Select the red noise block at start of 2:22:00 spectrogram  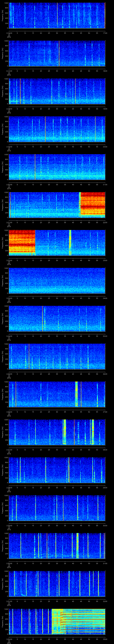22,243
